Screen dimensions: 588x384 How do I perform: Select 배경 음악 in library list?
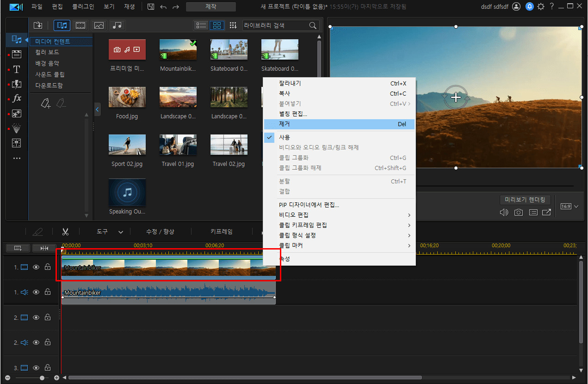coord(47,63)
